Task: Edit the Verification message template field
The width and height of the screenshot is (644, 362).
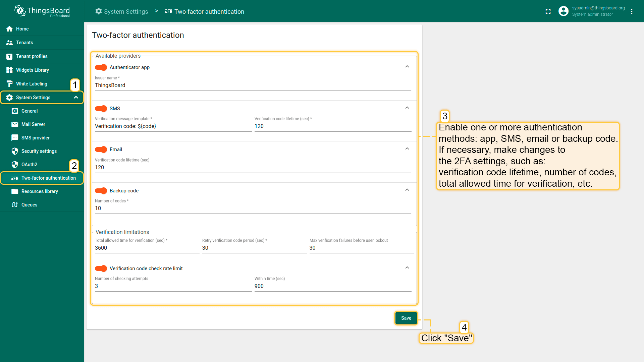Action: click(x=173, y=126)
